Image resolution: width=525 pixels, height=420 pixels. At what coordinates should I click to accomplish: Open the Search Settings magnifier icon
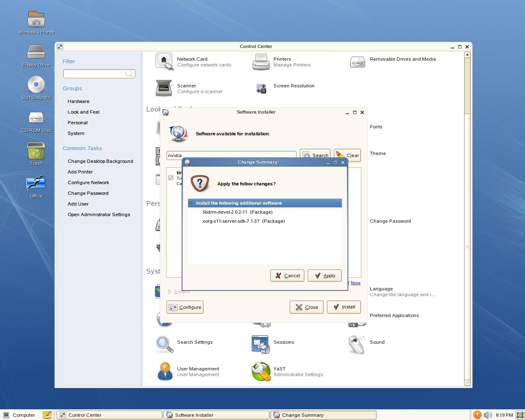[x=164, y=345]
